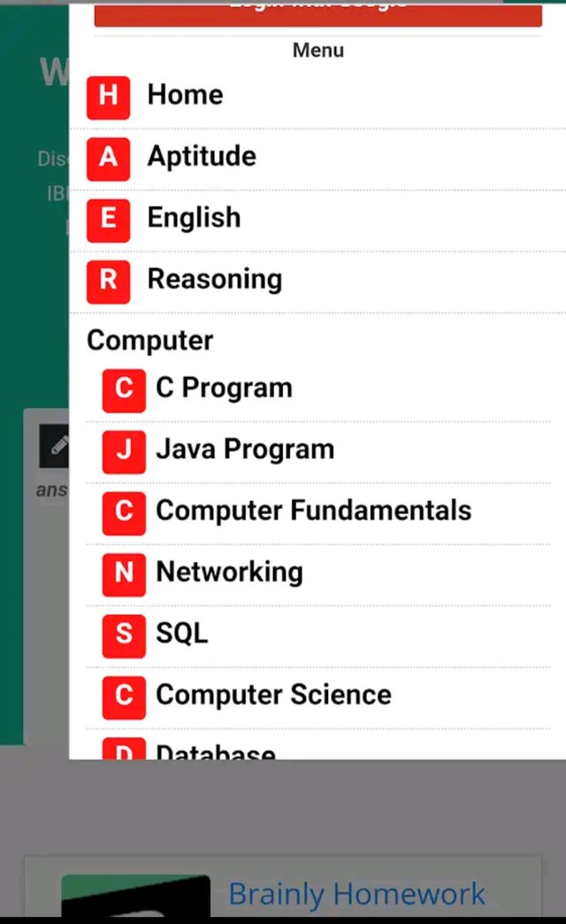Click the red S SQL icon
The height and width of the screenshot is (924, 566).
[124, 635]
